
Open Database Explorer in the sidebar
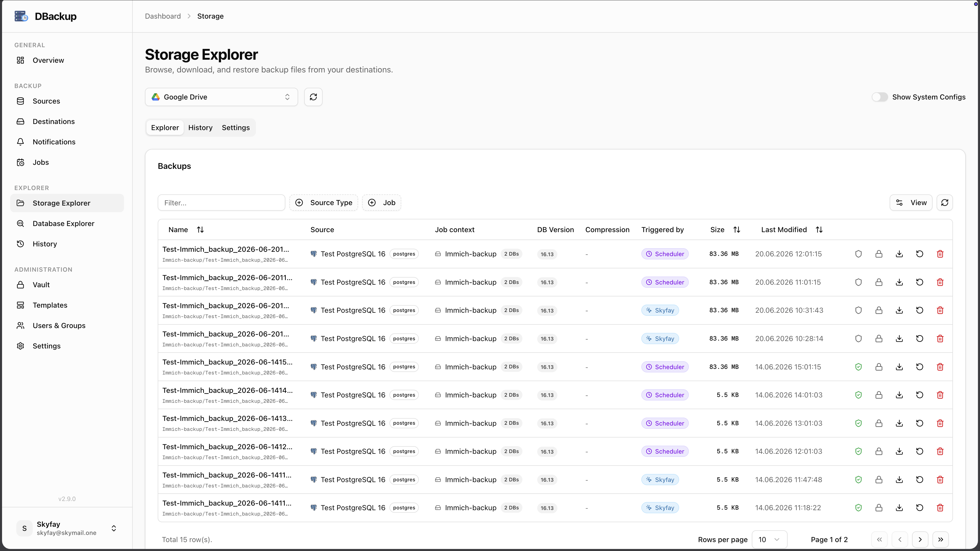click(x=67, y=224)
